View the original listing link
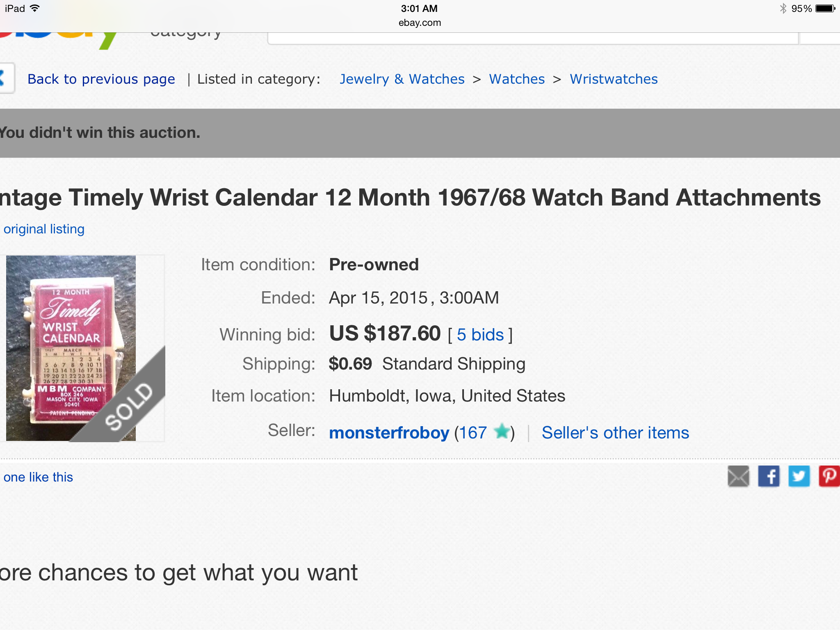 [x=44, y=229]
